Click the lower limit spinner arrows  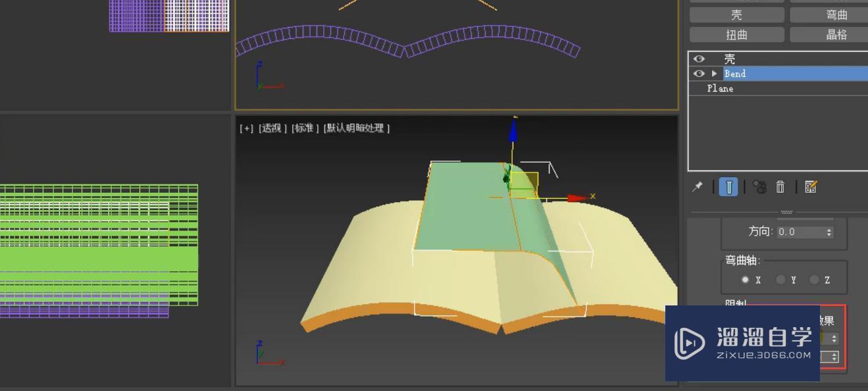pos(834,357)
